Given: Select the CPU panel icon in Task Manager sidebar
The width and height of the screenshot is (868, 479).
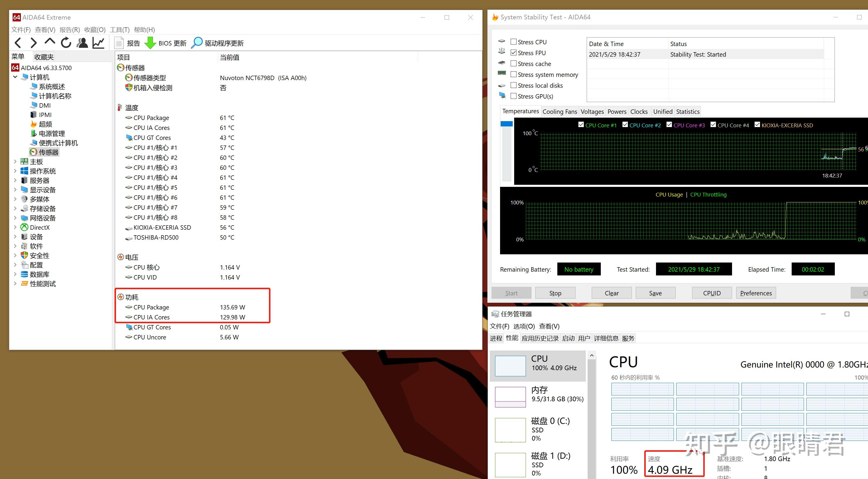Looking at the screenshot, I should pos(509,365).
